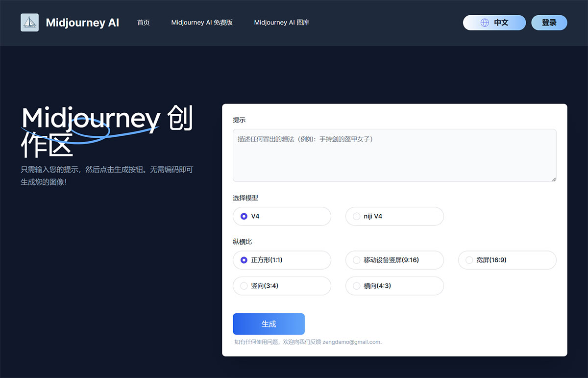Open the Midjourney AI 图库 page
The width and height of the screenshot is (588, 378).
[x=282, y=23]
